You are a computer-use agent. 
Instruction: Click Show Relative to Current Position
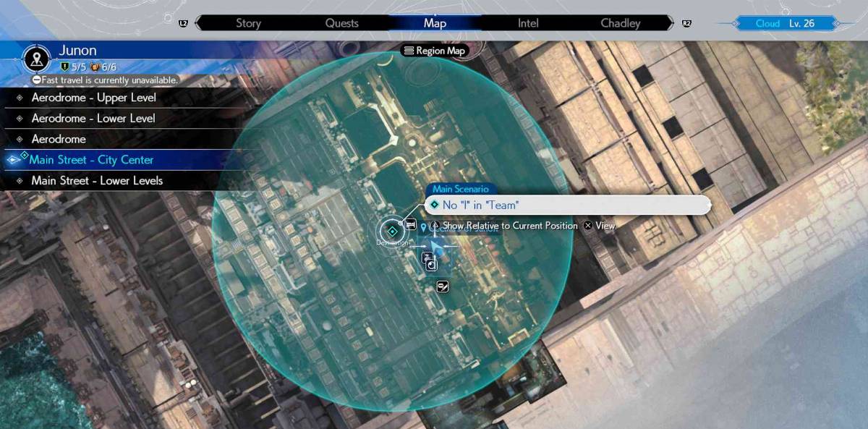coord(509,226)
